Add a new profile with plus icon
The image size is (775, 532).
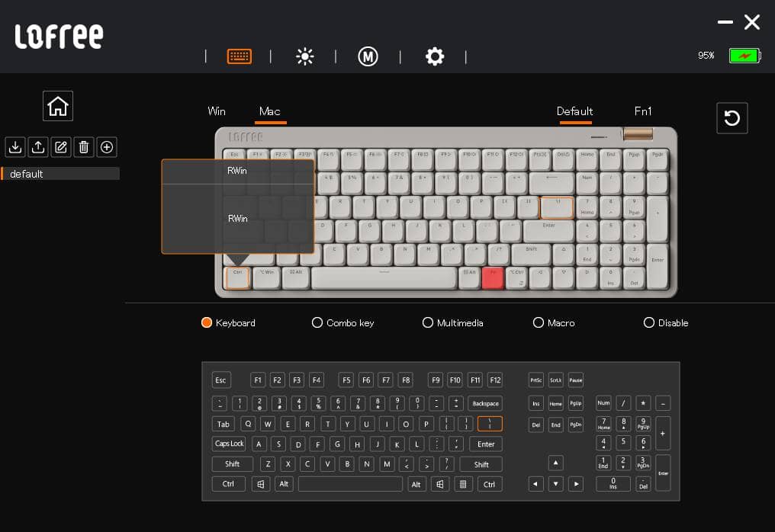(x=107, y=147)
